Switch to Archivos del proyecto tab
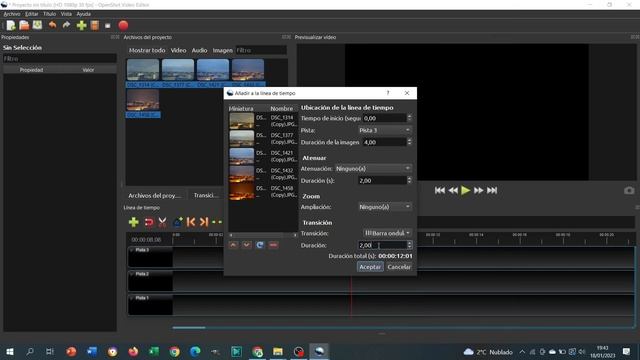This screenshot has width=640, height=360. (154, 196)
